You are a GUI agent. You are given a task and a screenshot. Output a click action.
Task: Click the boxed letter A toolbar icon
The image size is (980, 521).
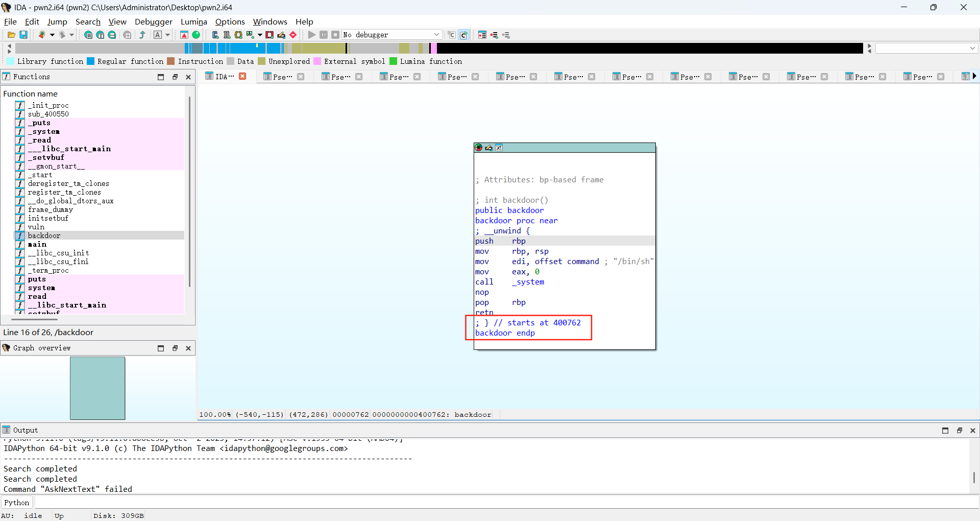(x=158, y=35)
